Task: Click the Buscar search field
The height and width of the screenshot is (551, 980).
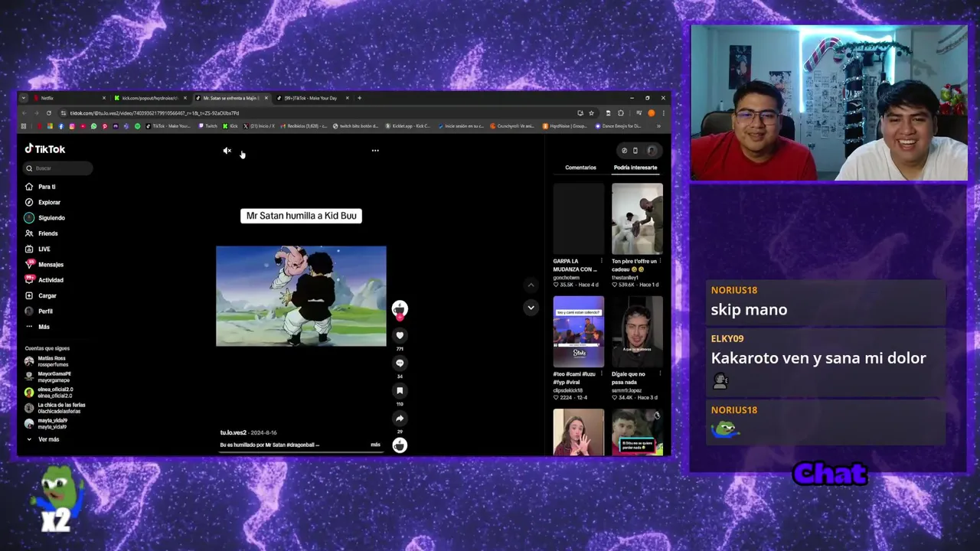Action: (x=58, y=168)
